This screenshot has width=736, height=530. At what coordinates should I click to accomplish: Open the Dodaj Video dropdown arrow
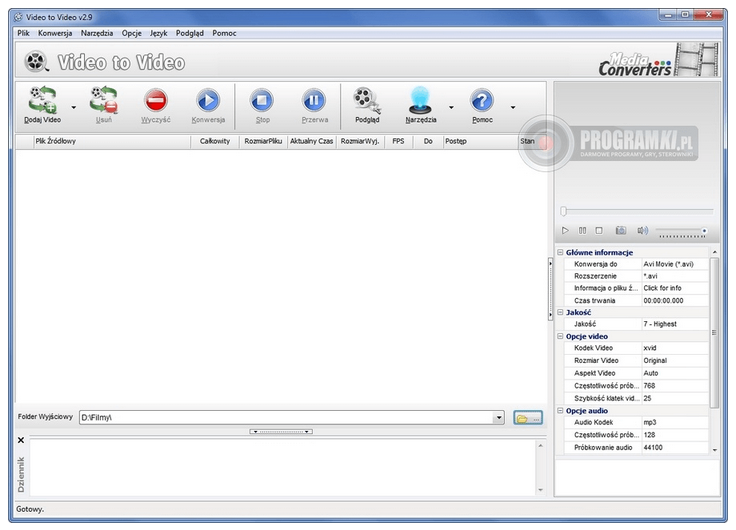(74, 108)
